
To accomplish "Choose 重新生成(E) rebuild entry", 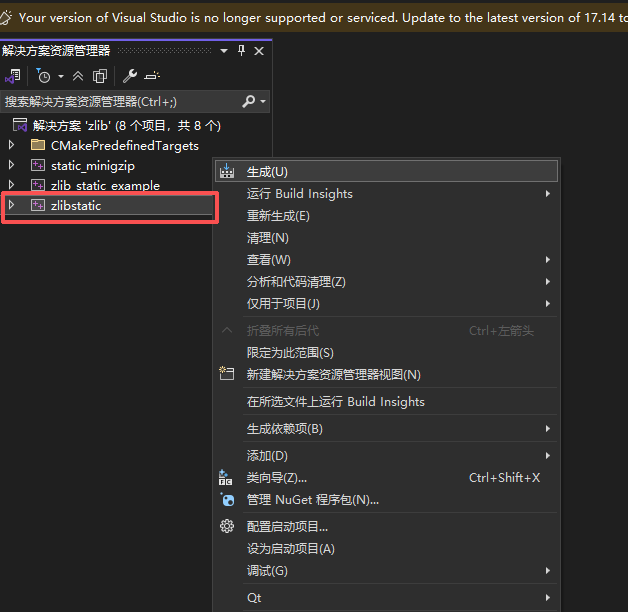I will tap(386, 216).
